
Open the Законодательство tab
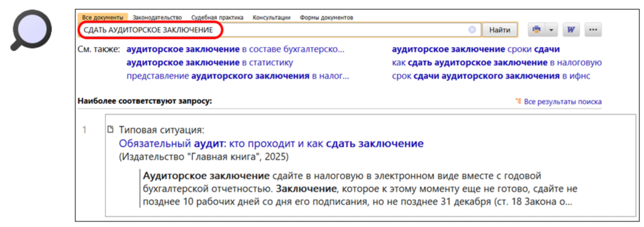pyautogui.click(x=157, y=18)
